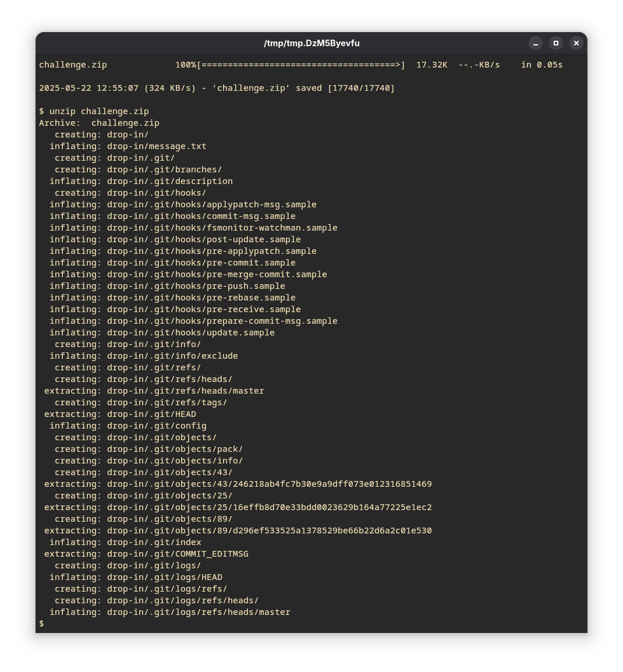Screen dimensions: 623x672
Task: Close the terminal window
Action: [x=576, y=43]
